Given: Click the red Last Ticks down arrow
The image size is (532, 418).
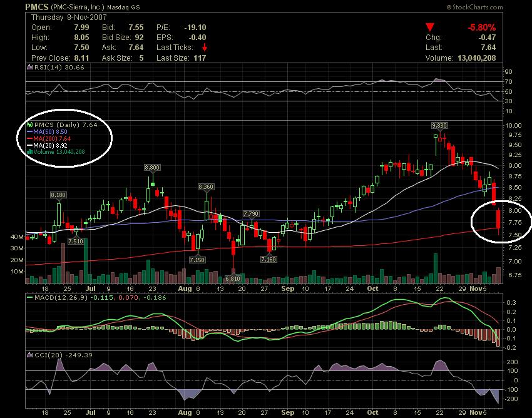Looking at the screenshot, I should 204,48.
